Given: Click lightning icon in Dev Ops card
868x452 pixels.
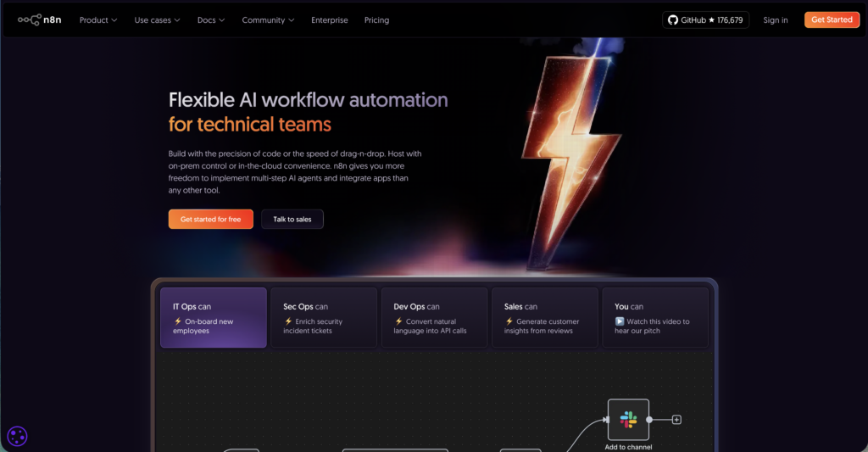Looking at the screenshot, I should [398, 321].
